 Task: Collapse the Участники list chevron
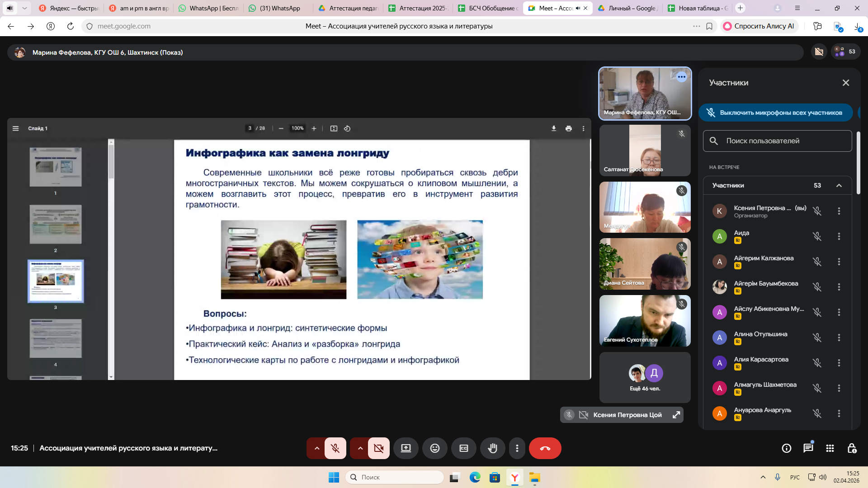[x=839, y=185]
